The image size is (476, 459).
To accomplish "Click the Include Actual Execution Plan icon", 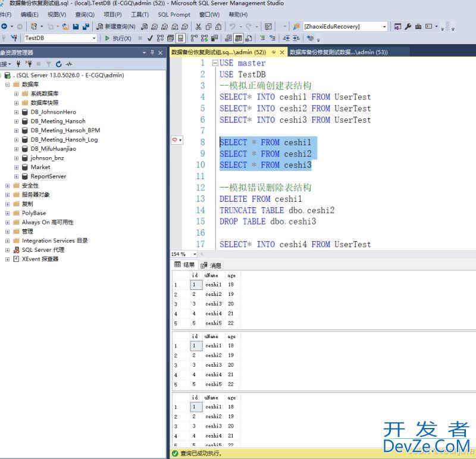I will (x=194, y=38).
